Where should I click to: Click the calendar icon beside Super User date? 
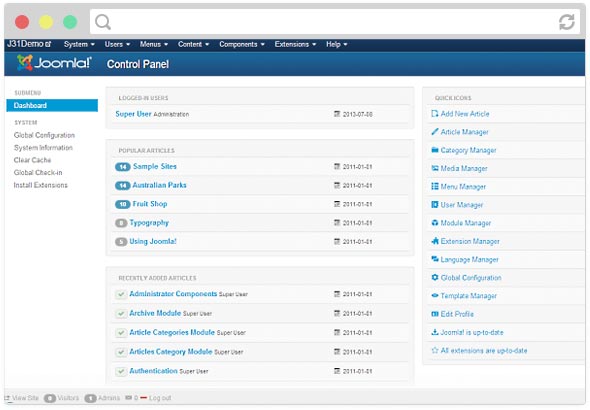[x=337, y=114]
